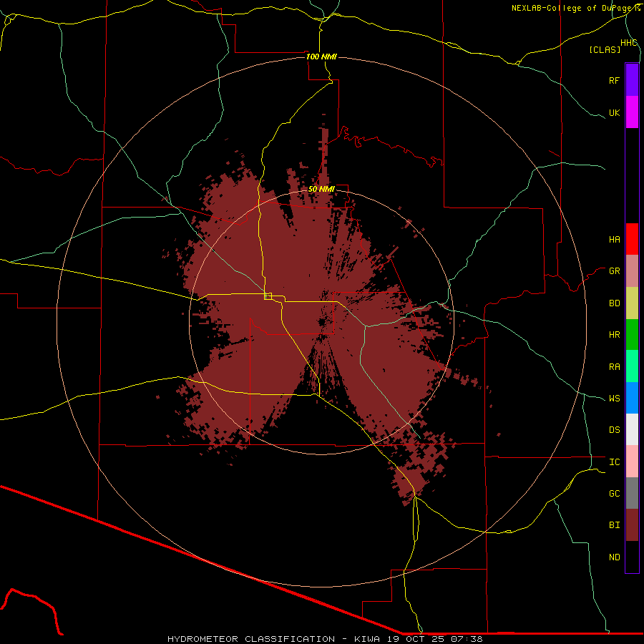Click the IC legend label

click(614, 462)
